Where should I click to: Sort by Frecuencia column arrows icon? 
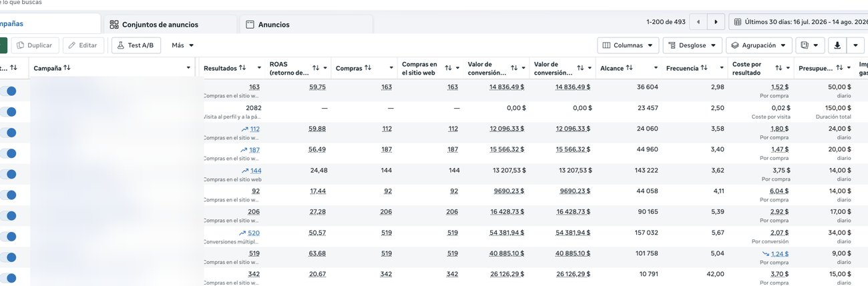coord(704,68)
